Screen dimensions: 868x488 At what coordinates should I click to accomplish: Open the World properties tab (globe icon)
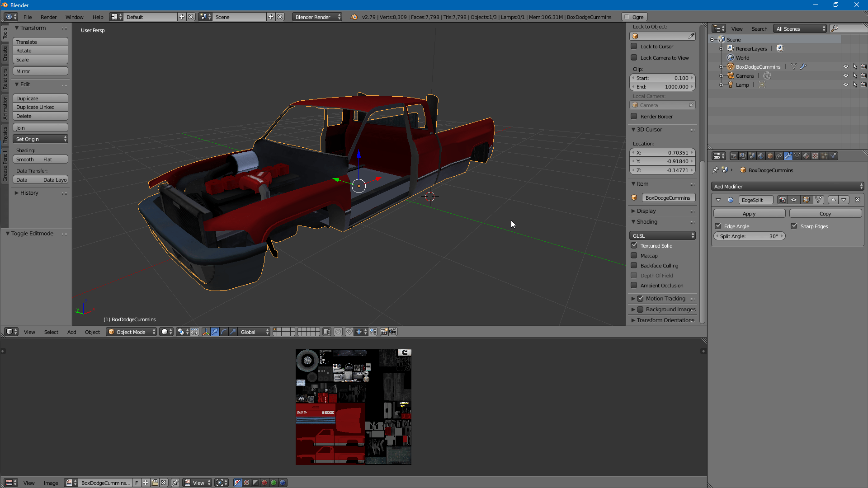[x=761, y=156]
